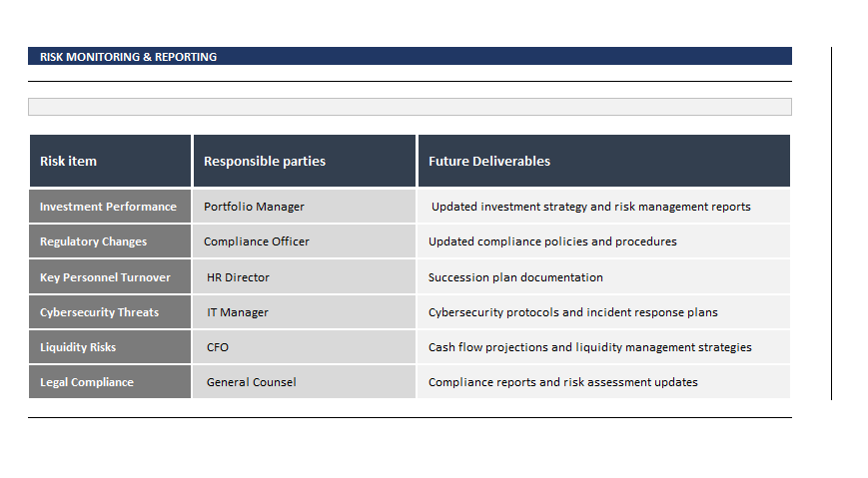Viewport: 868px width, 478px height.
Task: Select the Succession plan documentation cell
Action: point(604,276)
